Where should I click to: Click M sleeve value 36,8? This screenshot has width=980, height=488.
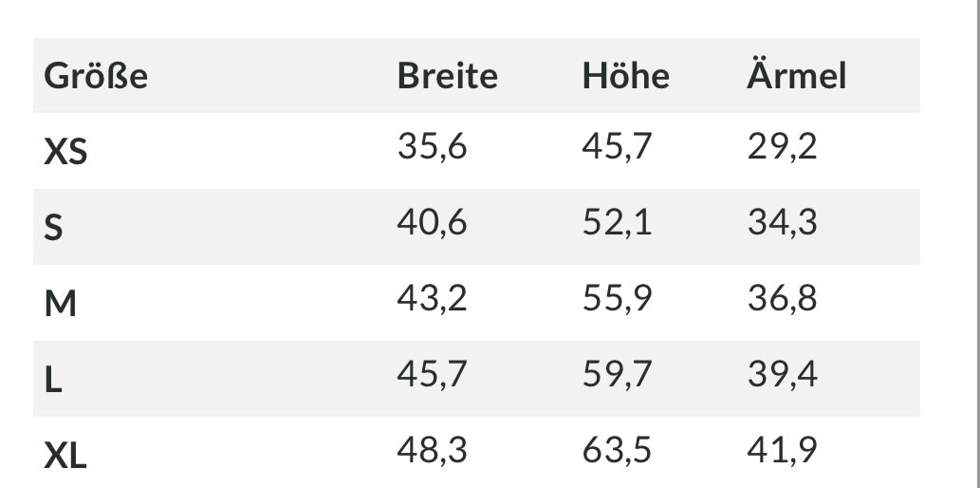[x=782, y=299]
